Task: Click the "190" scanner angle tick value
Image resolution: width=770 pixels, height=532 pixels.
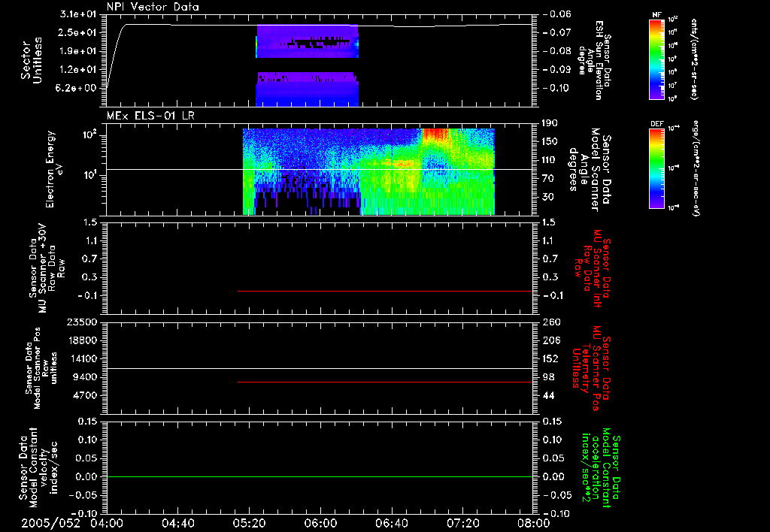Action: (x=550, y=123)
